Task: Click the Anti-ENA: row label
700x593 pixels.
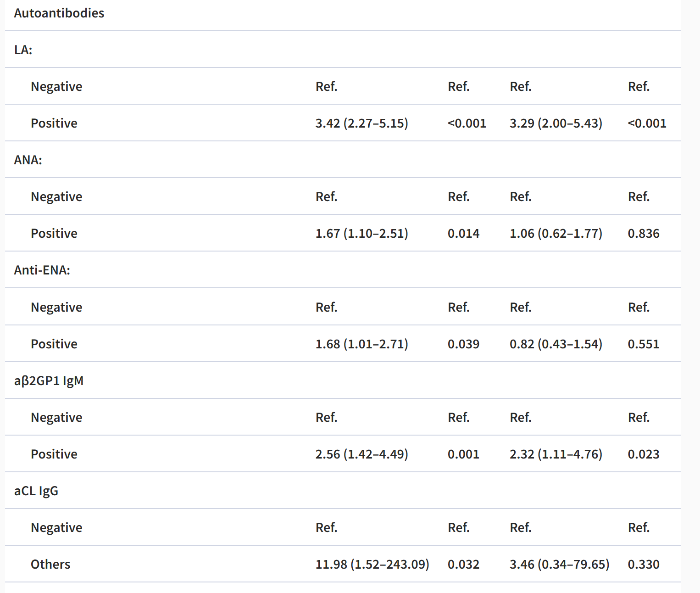Action: 42,270
